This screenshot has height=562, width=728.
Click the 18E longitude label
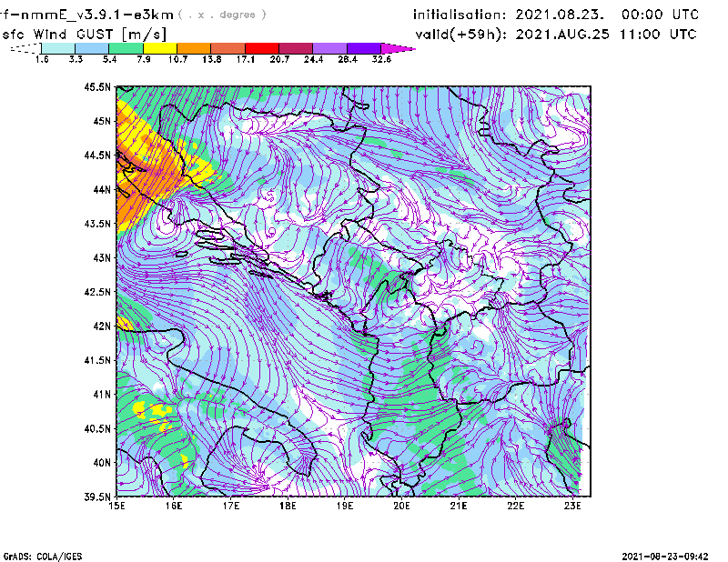[288, 506]
